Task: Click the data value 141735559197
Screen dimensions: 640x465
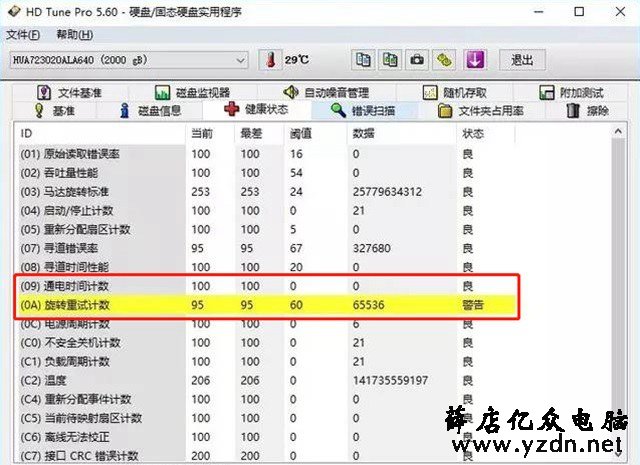Action: [x=391, y=380]
